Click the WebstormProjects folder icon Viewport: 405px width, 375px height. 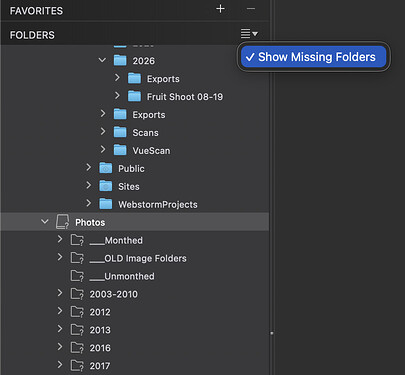coord(106,204)
